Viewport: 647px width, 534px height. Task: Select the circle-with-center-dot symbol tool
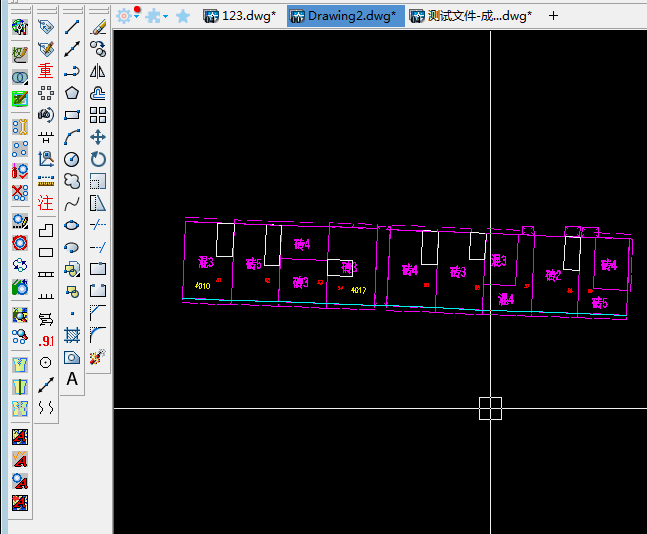coord(46,363)
